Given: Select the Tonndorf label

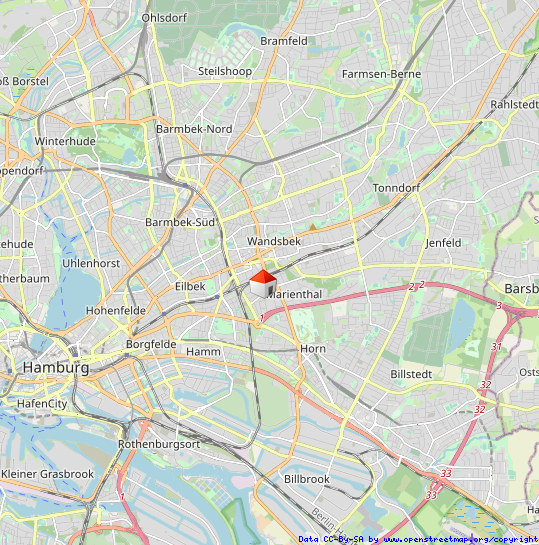Looking at the screenshot, I should tap(396, 188).
